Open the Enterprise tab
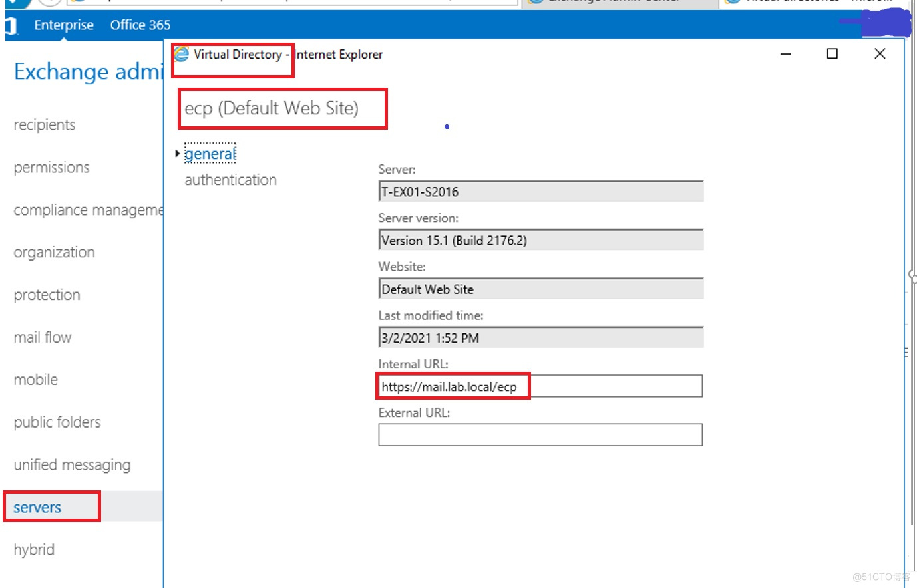 (64, 25)
